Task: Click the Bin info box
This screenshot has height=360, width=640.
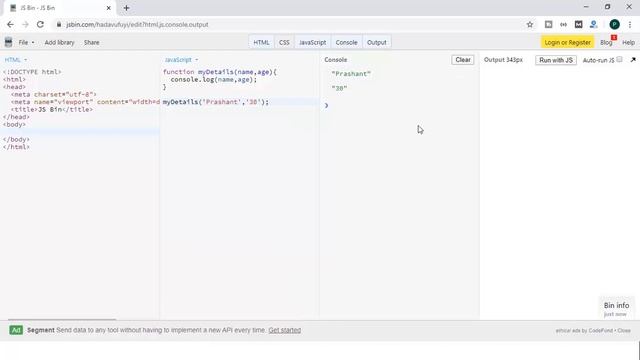Action: pos(616,308)
